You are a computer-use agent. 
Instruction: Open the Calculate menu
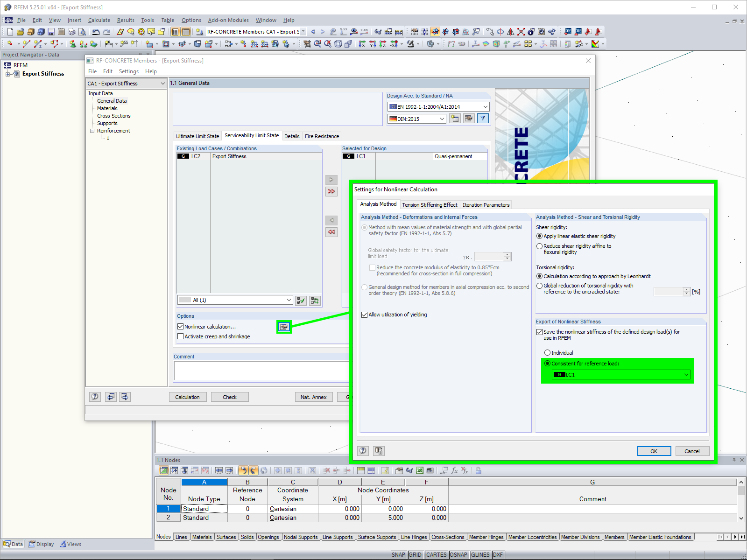(x=99, y=20)
